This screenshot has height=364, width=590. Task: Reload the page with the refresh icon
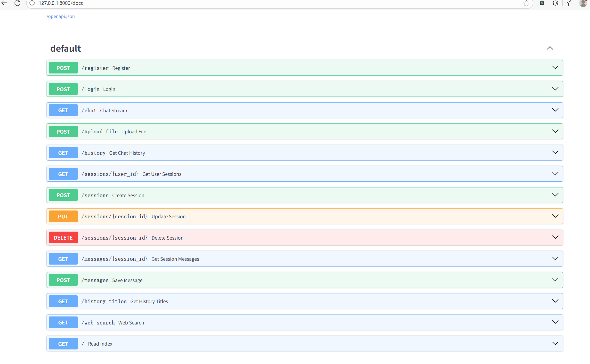pyautogui.click(x=17, y=3)
